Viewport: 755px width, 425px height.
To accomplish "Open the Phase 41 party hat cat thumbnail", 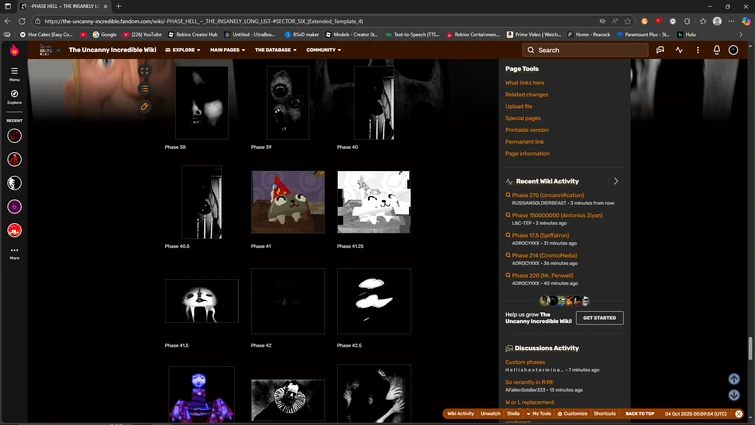I will 288,202.
